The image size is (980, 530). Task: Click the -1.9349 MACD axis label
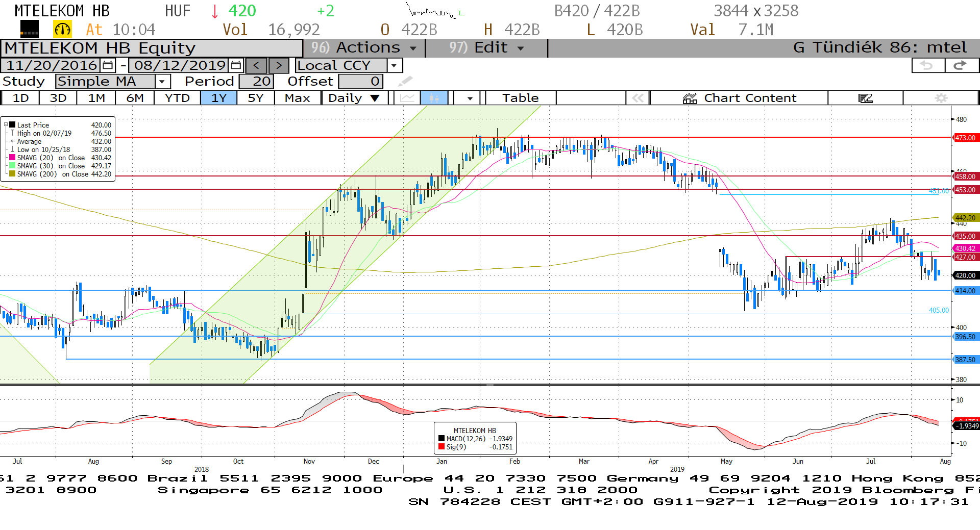tap(967, 426)
